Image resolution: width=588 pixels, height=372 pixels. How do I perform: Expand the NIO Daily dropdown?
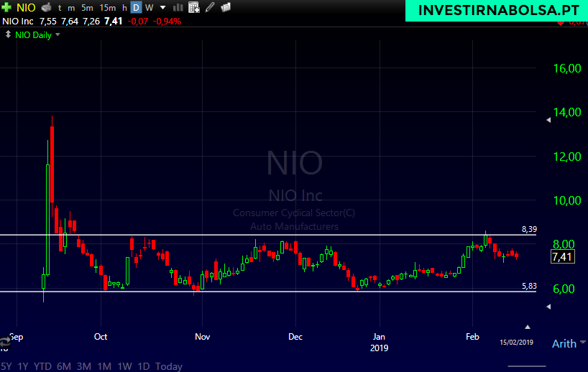[58, 35]
